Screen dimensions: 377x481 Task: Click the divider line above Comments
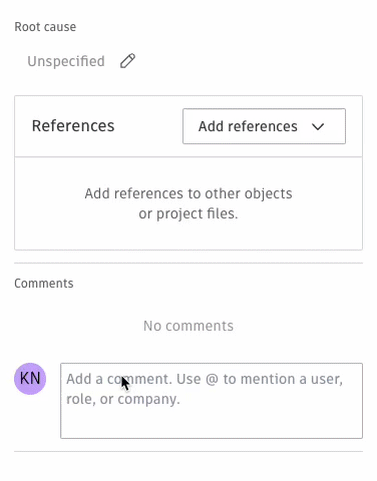pos(188,263)
